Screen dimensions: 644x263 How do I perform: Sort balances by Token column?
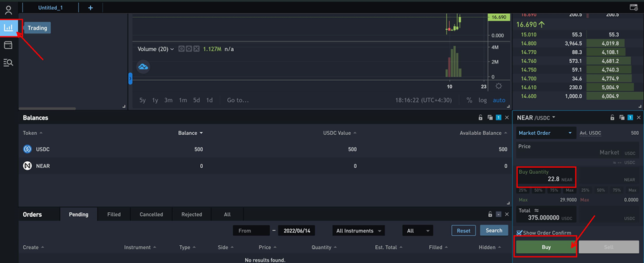(x=33, y=133)
